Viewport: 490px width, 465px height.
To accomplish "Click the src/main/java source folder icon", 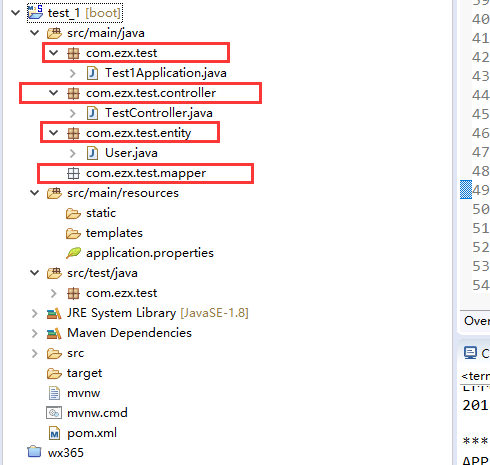I will [54, 33].
